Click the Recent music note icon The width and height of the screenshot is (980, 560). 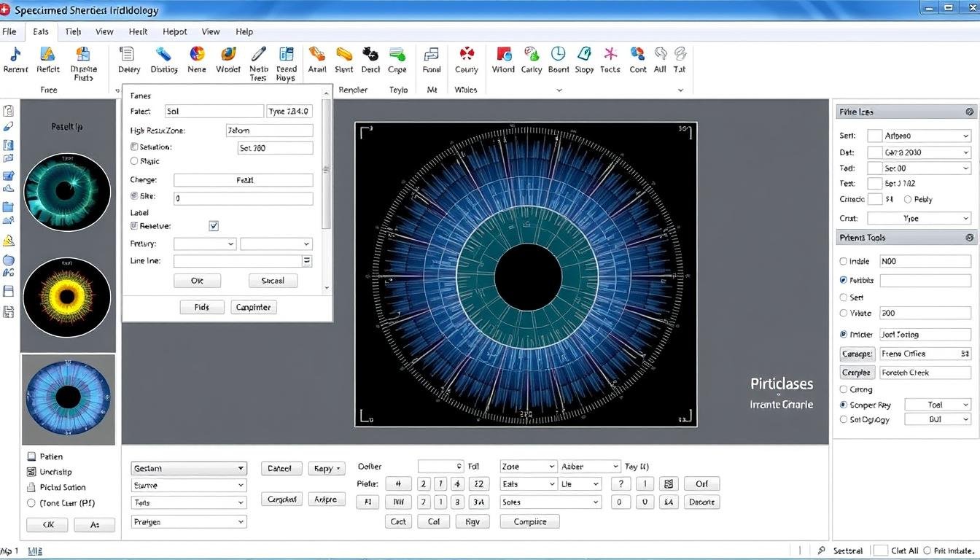pyautogui.click(x=15, y=55)
